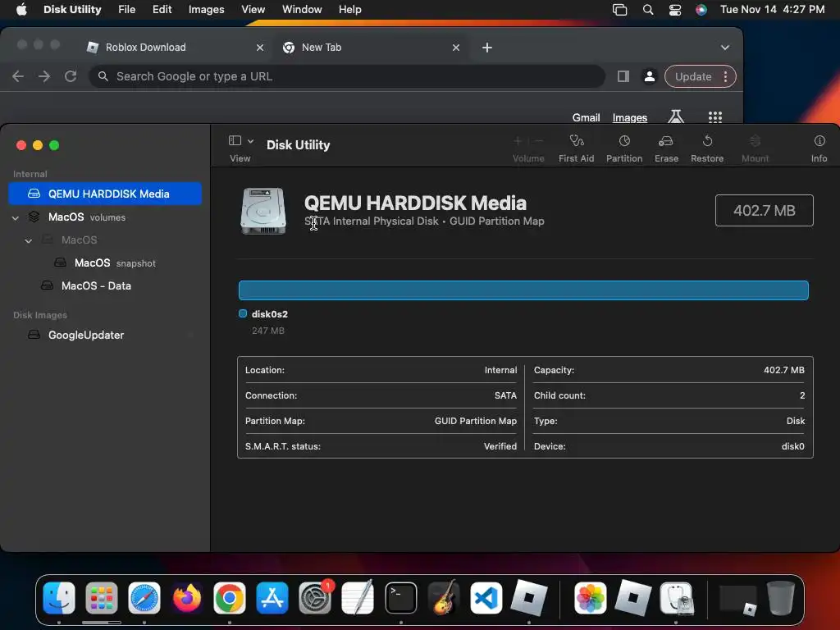
Task: Click the 402.7 MB capacity box
Action: click(764, 211)
